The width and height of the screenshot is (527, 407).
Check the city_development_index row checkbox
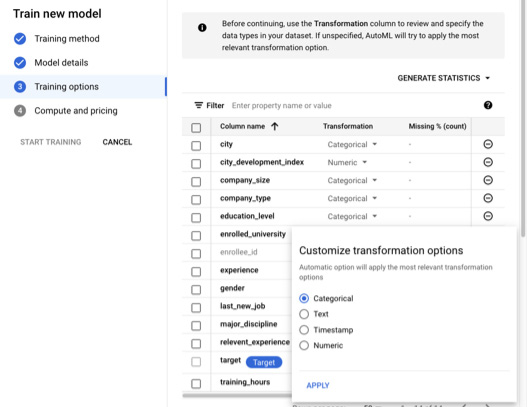click(196, 164)
